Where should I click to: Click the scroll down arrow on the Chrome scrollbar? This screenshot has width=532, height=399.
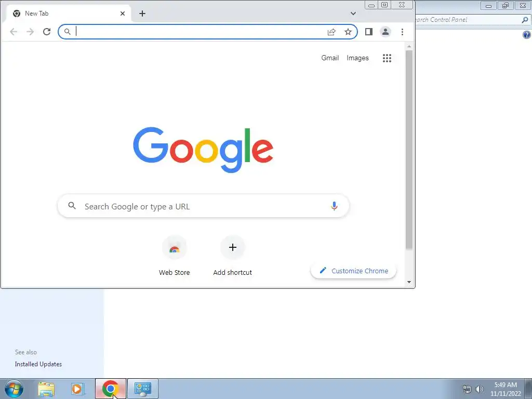[409, 282]
